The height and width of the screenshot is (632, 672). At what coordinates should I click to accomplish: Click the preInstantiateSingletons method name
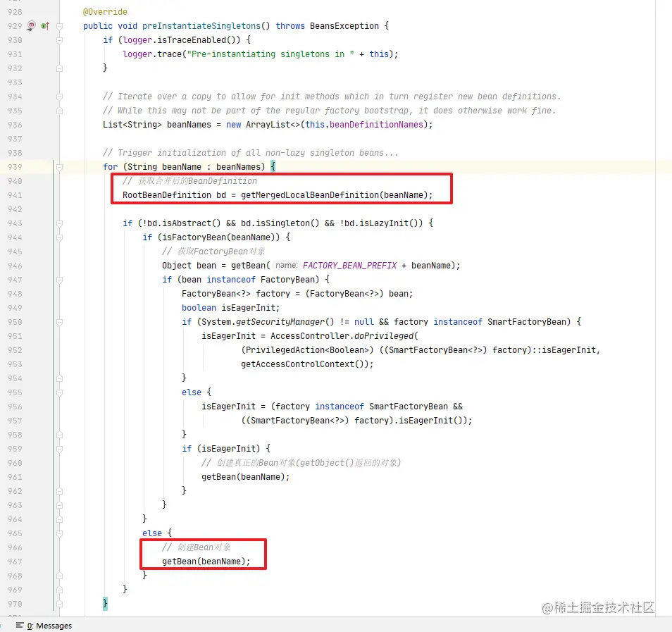click(x=201, y=26)
